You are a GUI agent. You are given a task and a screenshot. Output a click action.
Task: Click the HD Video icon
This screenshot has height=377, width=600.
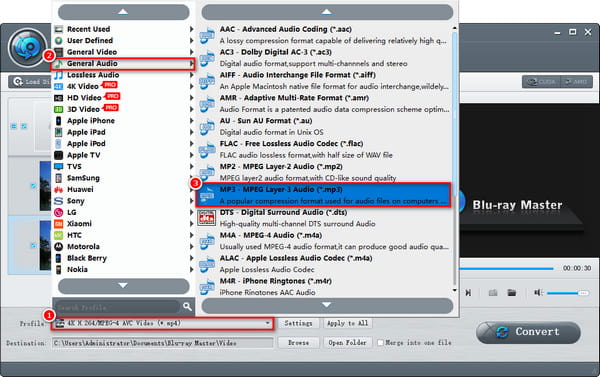pos(59,98)
